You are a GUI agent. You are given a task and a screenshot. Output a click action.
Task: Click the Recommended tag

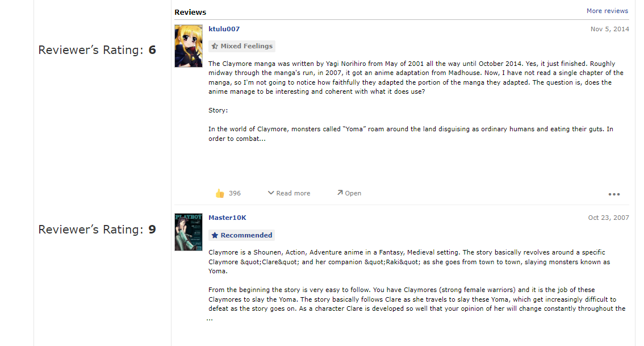[x=241, y=235]
